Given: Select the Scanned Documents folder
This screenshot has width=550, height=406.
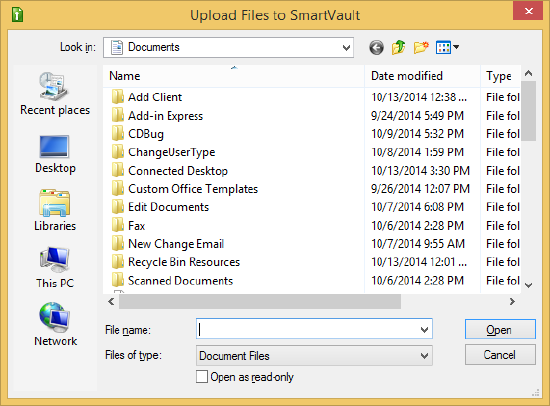Looking at the screenshot, I should coord(172,281).
